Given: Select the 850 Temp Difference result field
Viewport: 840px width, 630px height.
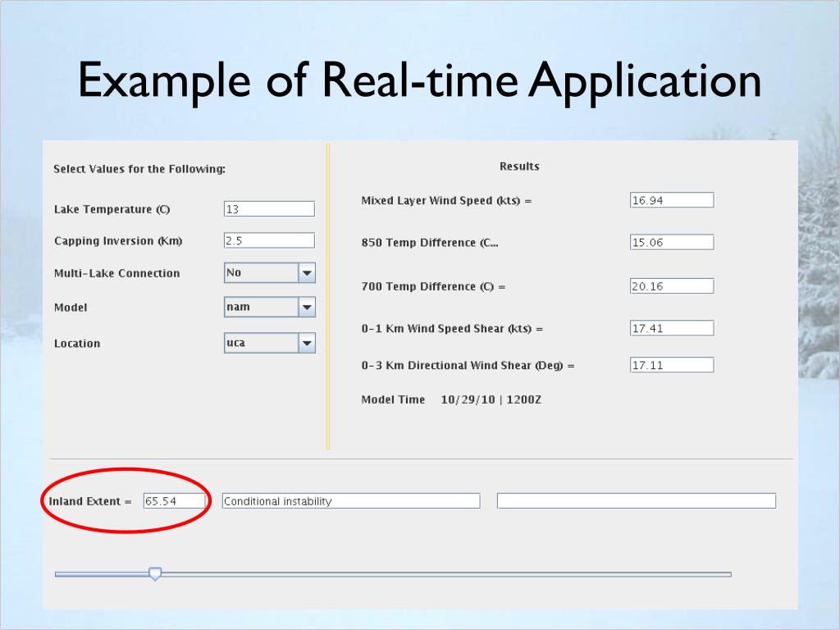Looking at the screenshot, I should (671, 242).
